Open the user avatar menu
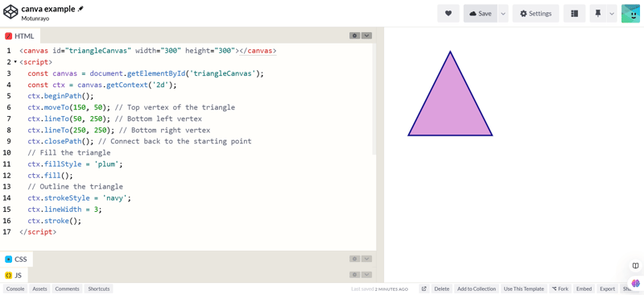This screenshot has width=644, height=295. click(x=630, y=14)
